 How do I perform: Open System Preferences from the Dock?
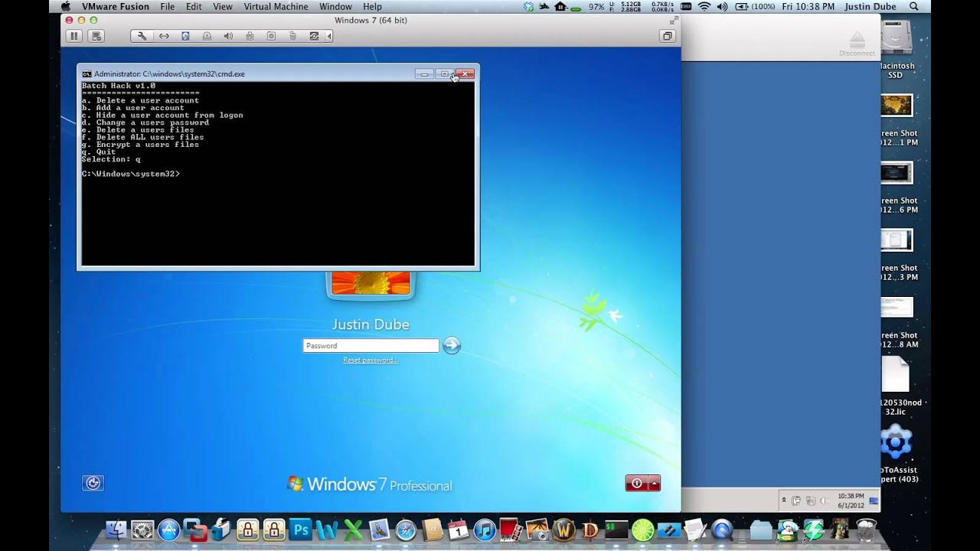pyautogui.click(x=142, y=530)
